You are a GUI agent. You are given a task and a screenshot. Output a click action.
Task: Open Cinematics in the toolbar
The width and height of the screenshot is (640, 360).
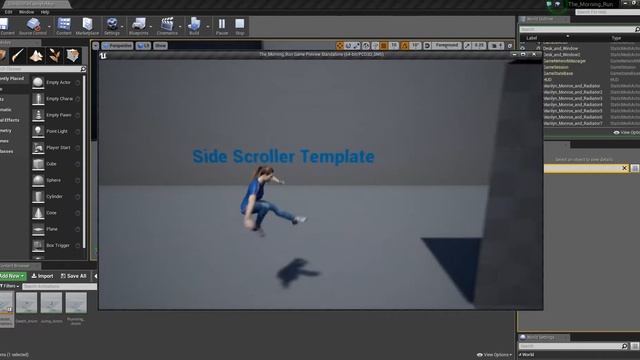(167, 26)
